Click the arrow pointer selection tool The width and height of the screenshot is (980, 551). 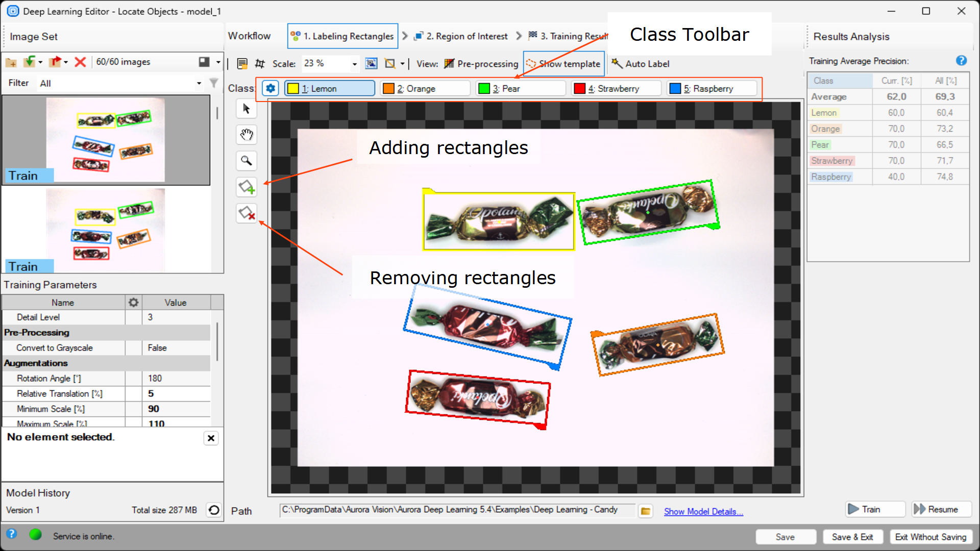(x=247, y=109)
